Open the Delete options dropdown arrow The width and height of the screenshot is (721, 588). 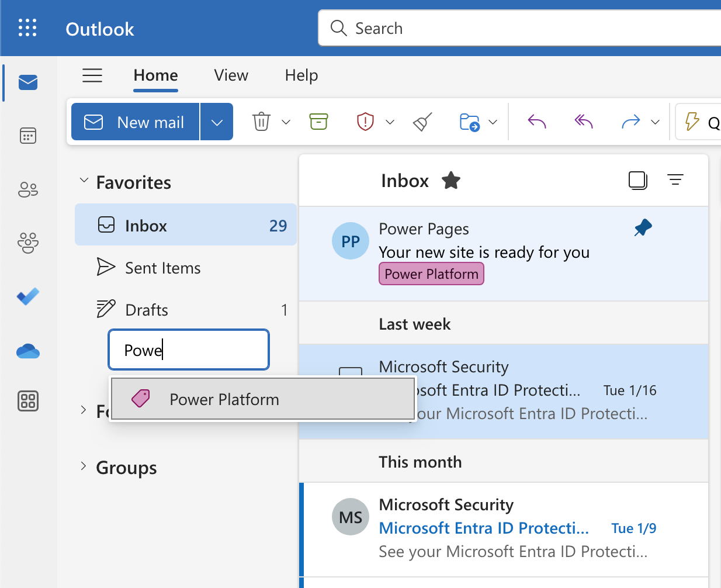(286, 122)
